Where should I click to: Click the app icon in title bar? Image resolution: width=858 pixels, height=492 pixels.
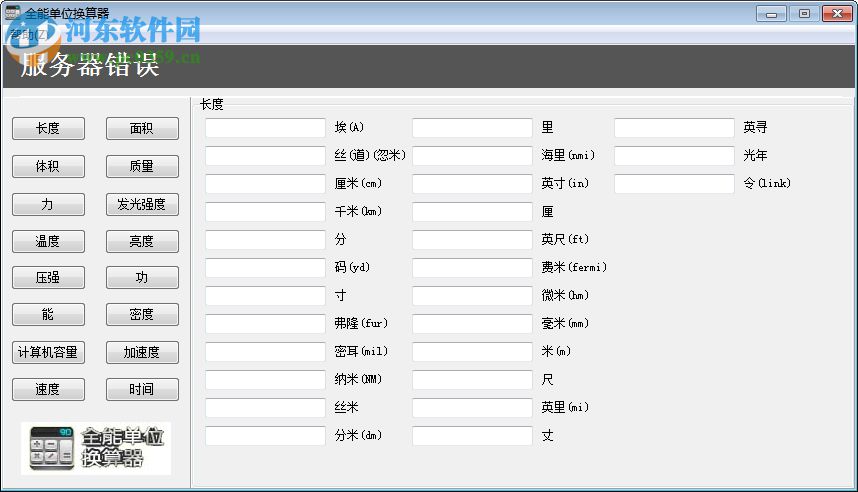(12, 13)
